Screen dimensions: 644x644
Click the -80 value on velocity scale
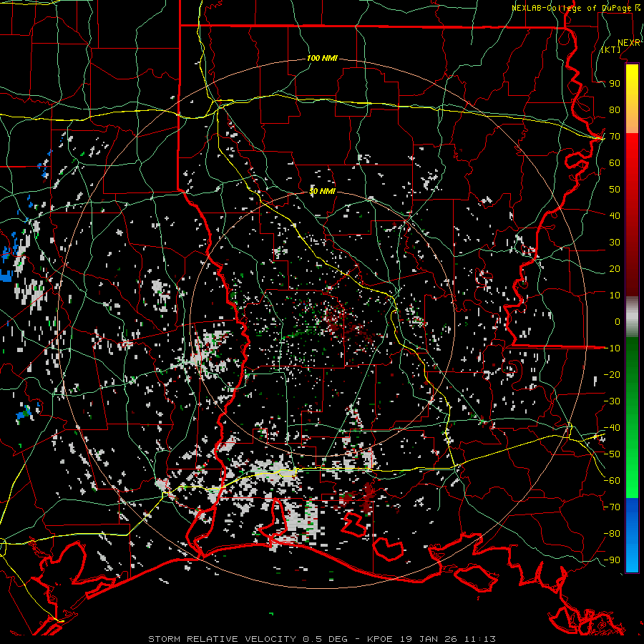tap(612, 534)
